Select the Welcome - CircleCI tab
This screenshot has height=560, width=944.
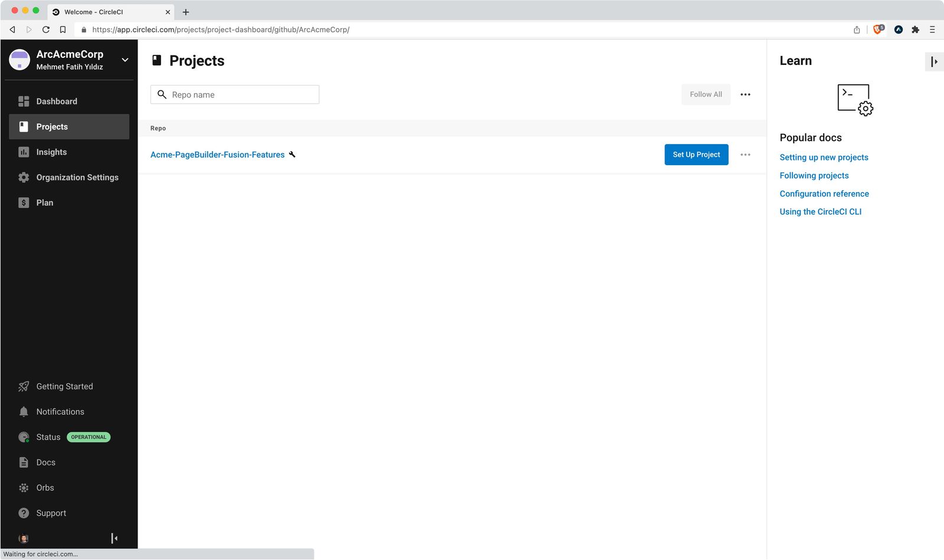pyautogui.click(x=110, y=12)
